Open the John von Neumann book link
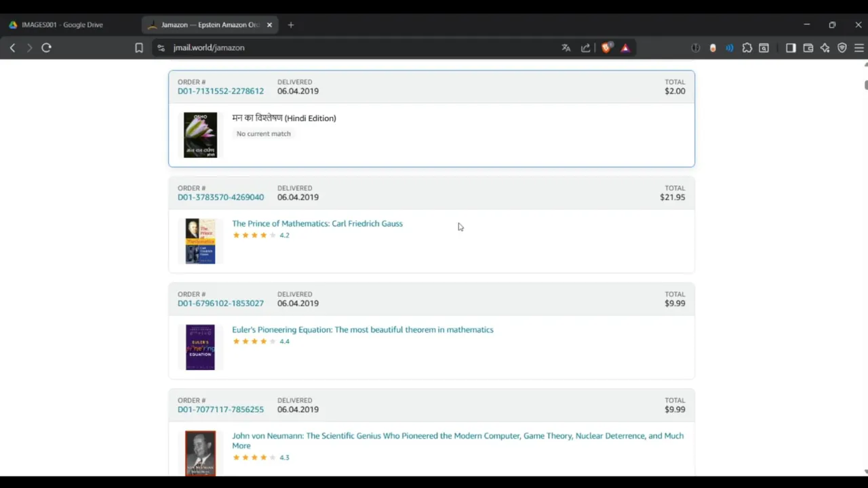This screenshot has width=868, height=488. [x=458, y=436]
